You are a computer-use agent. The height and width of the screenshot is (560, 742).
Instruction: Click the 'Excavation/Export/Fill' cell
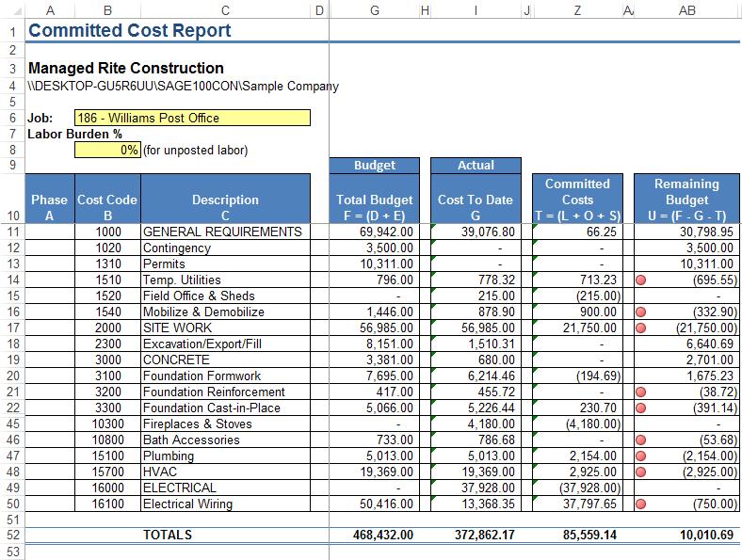[225, 344]
